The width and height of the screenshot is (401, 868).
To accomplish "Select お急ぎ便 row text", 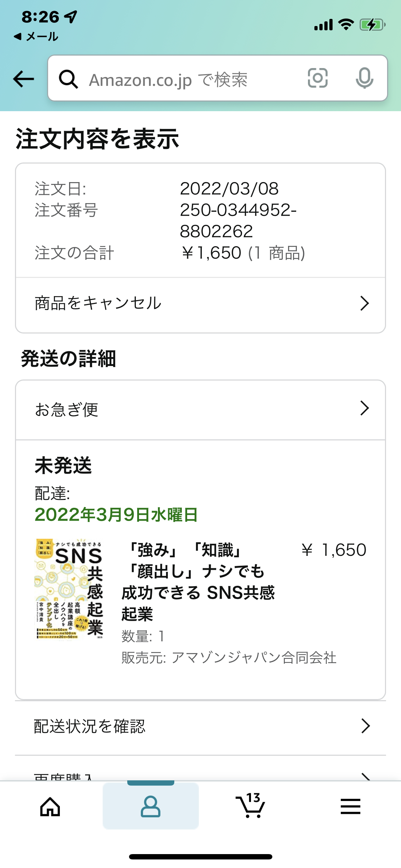I will (x=66, y=409).
